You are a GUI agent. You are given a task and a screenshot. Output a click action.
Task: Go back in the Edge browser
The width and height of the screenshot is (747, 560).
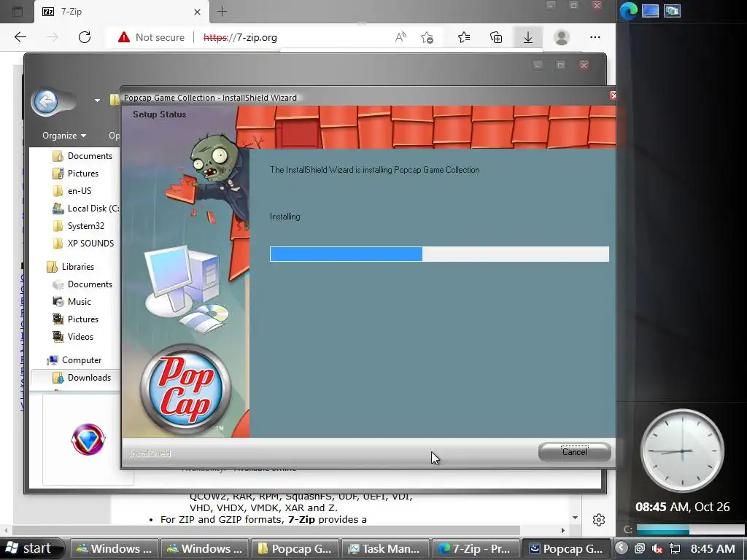20,37
